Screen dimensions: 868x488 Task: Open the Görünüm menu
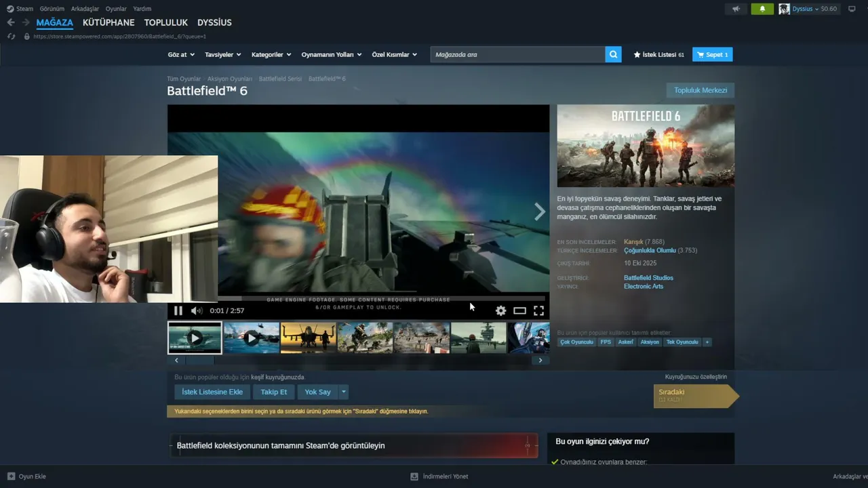[52, 9]
